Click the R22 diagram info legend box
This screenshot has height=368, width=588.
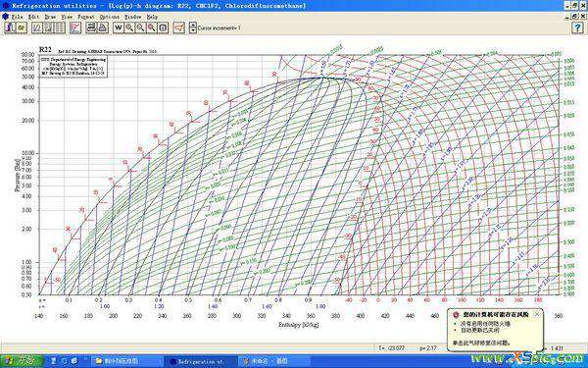pos(73,67)
